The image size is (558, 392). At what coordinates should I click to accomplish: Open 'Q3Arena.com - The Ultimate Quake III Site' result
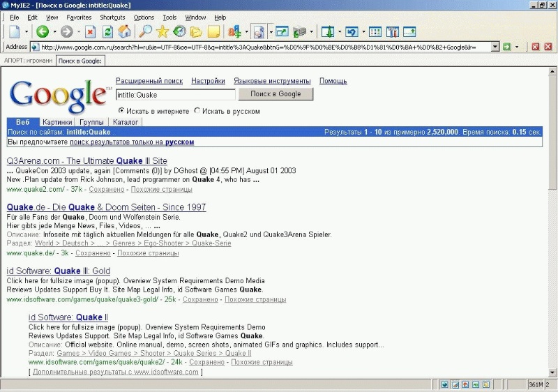click(x=86, y=161)
